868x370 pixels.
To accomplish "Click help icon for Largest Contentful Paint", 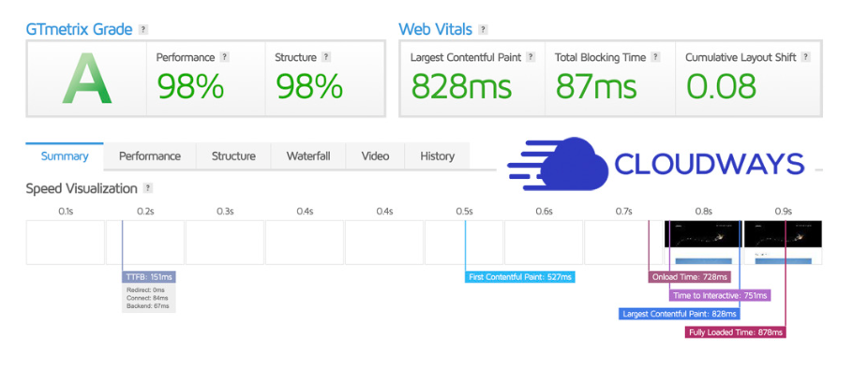I will click(x=531, y=57).
